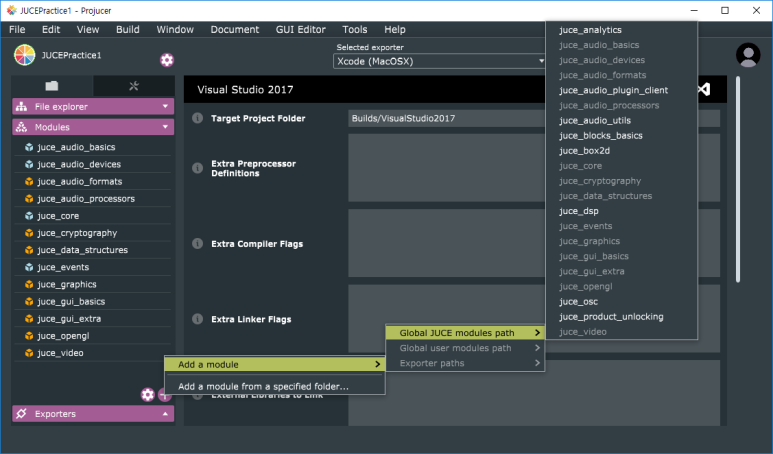Open modules settings gear at panel bottom
This screenshot has width=773, height=454.
tap(147, 394)
